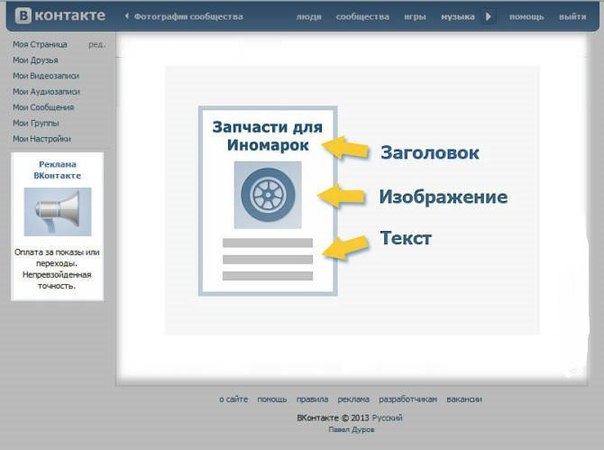Go to игры in the header
604x450 pixels.
tap(416, 17)
